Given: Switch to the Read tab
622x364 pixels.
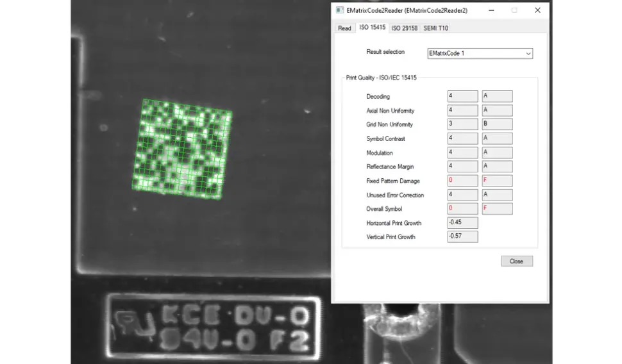Looking at the screenshot, I should point(344,28).
